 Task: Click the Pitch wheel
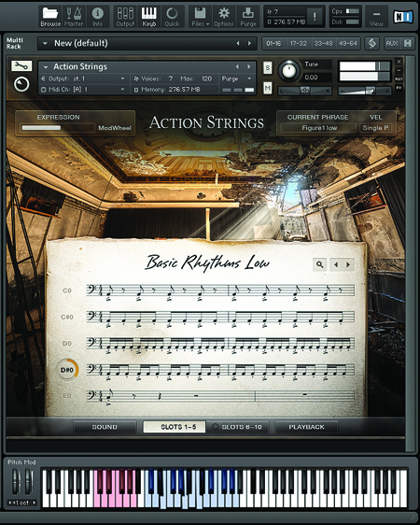pos(16,481)
